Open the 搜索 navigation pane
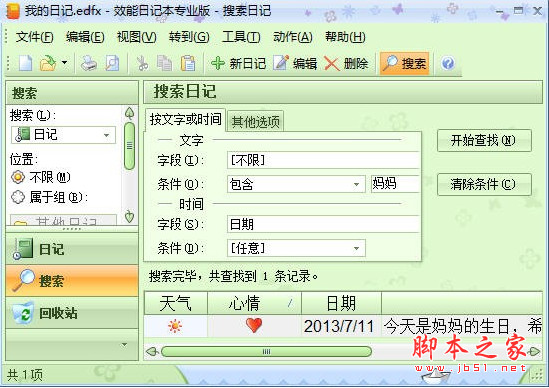Image resolution: width=549 pixels, height=388 pixels. 72,281
